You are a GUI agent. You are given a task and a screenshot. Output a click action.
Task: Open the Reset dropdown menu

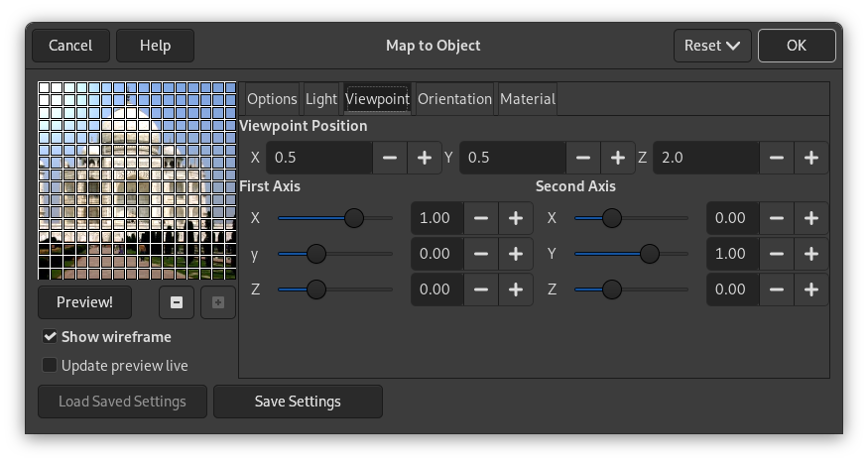tap(711, 46)
